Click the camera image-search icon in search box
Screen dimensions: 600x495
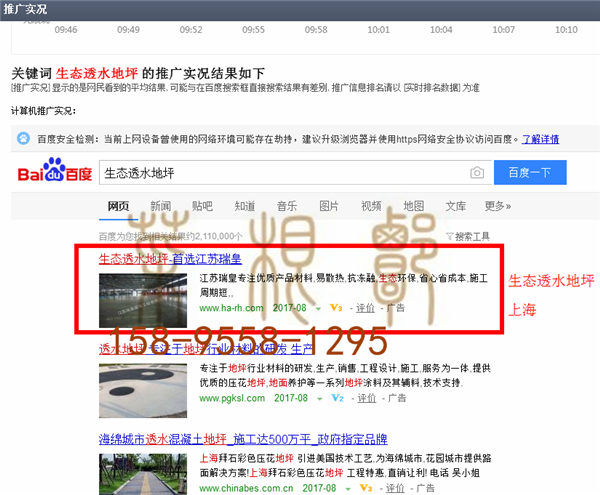pos(476,173)
